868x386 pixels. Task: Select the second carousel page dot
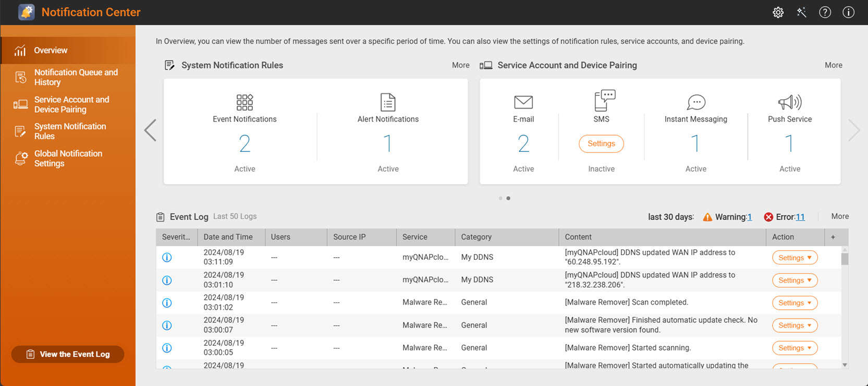coord(508,198)
